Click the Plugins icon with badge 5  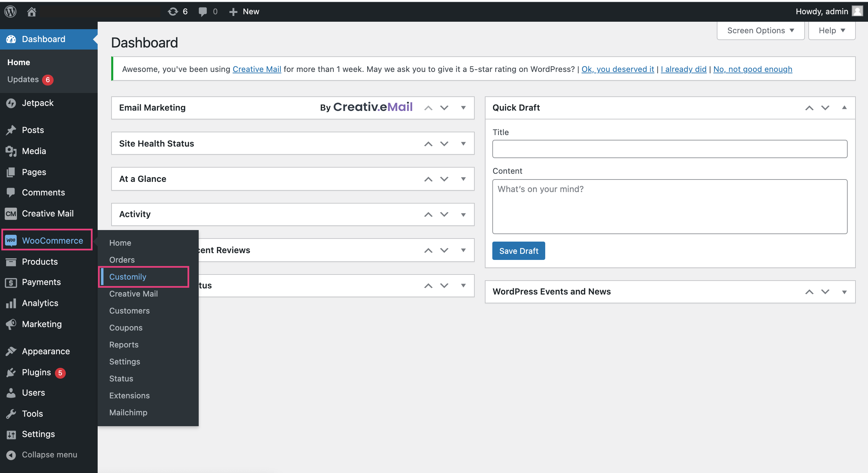point(11,372)
